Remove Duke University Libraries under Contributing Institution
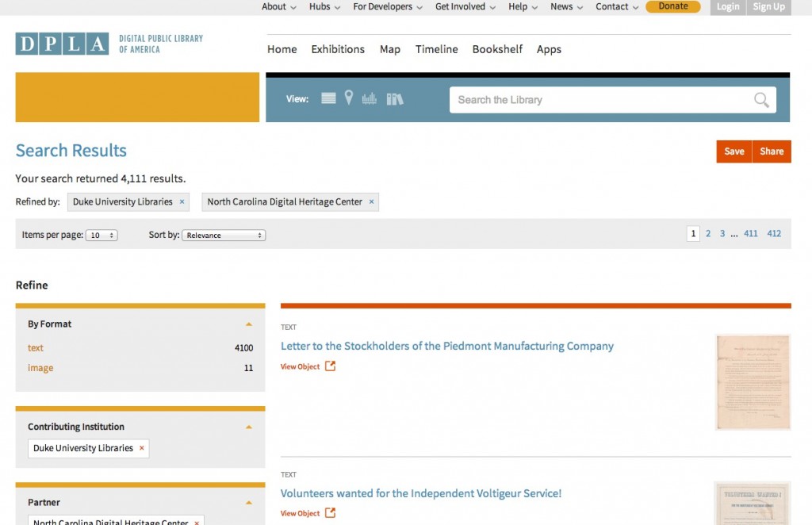This screenshot has height=525, width=812. [141, 448]
